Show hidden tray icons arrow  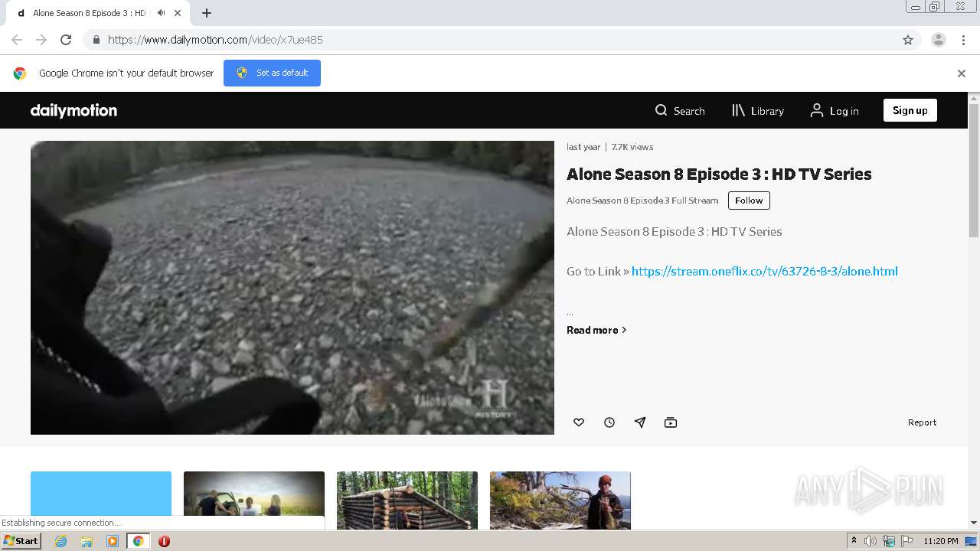point(854,541)
